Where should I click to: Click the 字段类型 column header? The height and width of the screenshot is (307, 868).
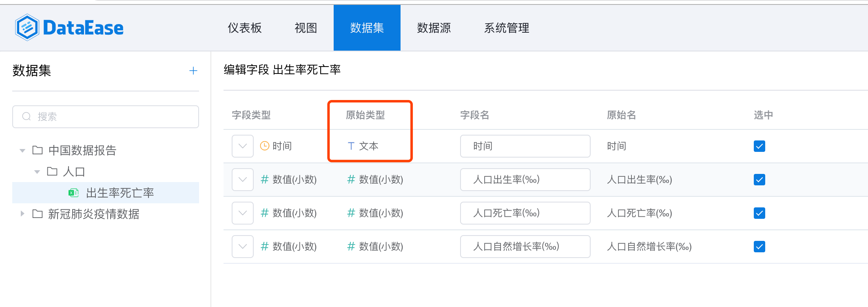coord(251,115)
